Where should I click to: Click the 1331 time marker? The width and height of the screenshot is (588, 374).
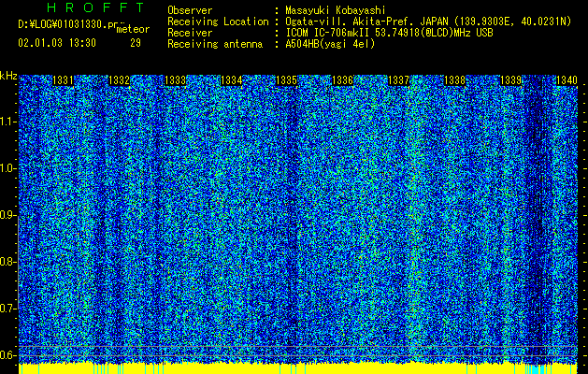coord(63,80)
